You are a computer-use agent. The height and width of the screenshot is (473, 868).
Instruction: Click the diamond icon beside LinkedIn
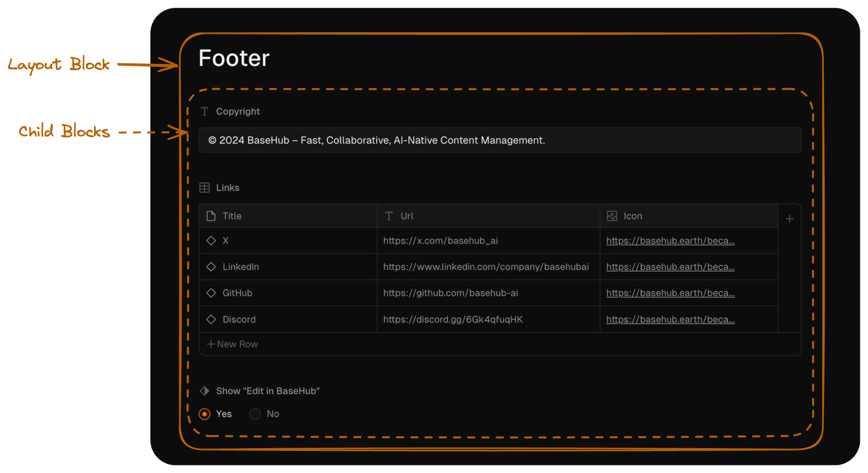tap(211, 267)
